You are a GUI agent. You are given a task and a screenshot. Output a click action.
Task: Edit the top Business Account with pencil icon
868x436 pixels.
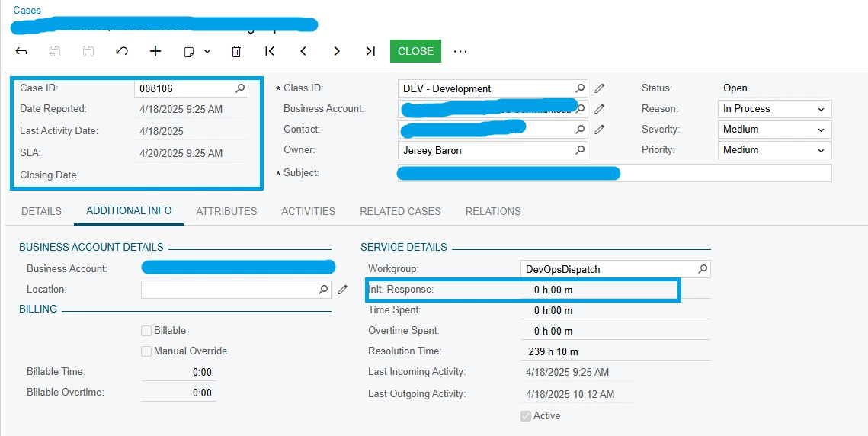tap(599, 108)
